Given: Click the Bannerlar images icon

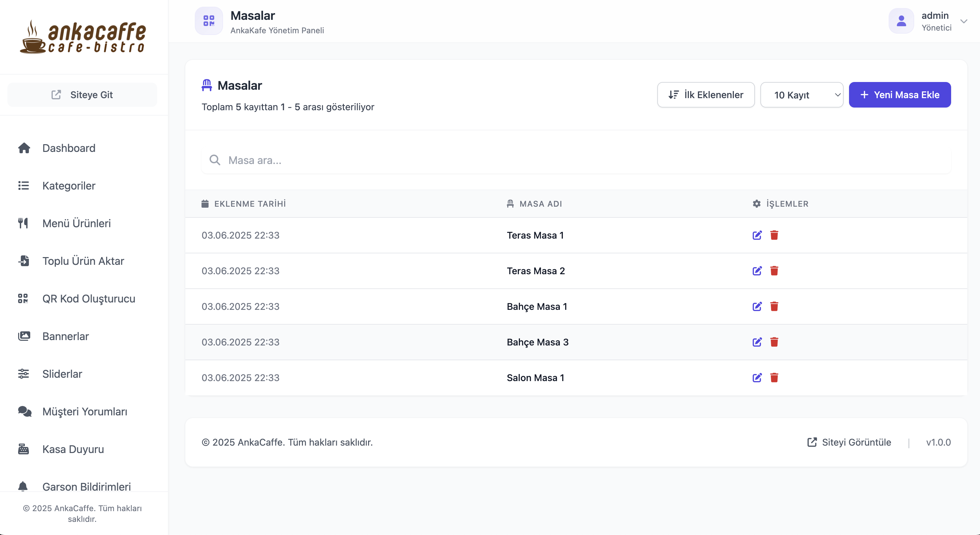Looking at the screenshot, I should [x=24, y=336].
